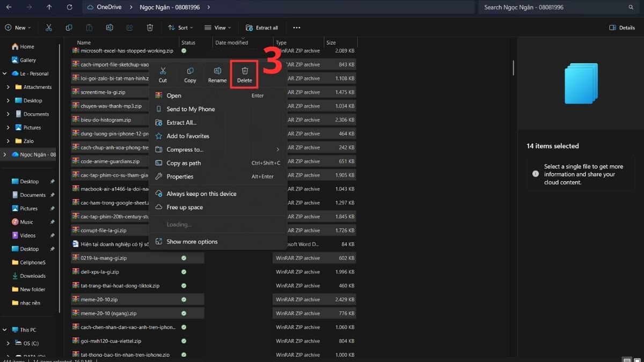Open the Sort dropdown

(180, 27)
